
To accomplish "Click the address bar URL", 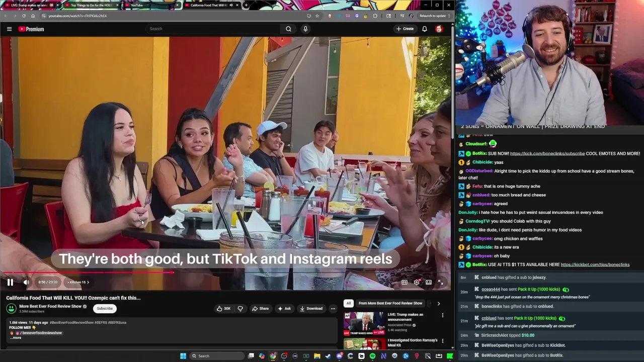I will [x=77, y=16].
